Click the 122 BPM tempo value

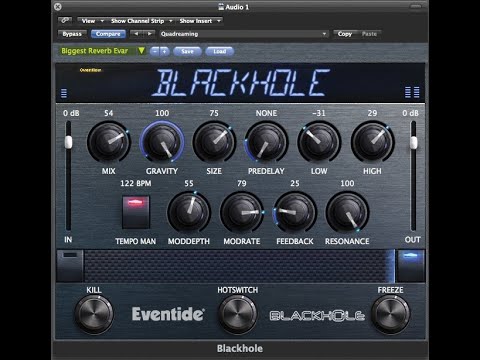click(x=136, y=183)
